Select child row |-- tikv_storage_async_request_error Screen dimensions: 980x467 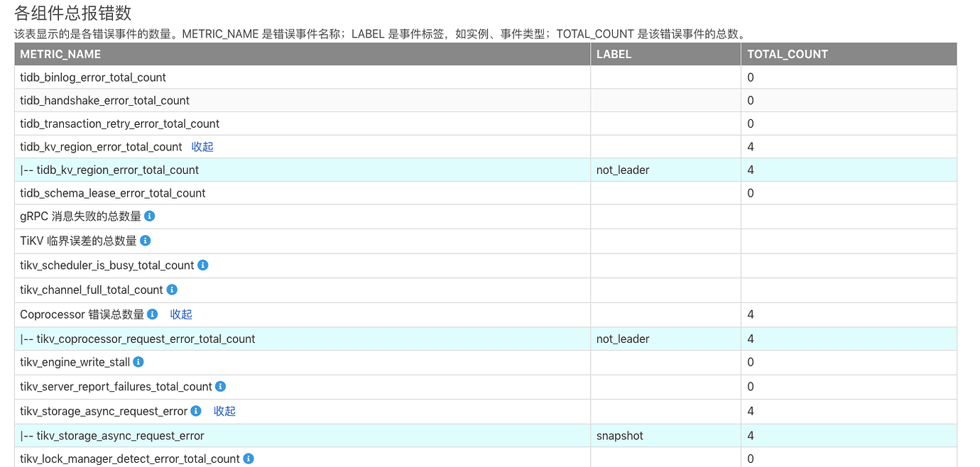coord(112,436)
